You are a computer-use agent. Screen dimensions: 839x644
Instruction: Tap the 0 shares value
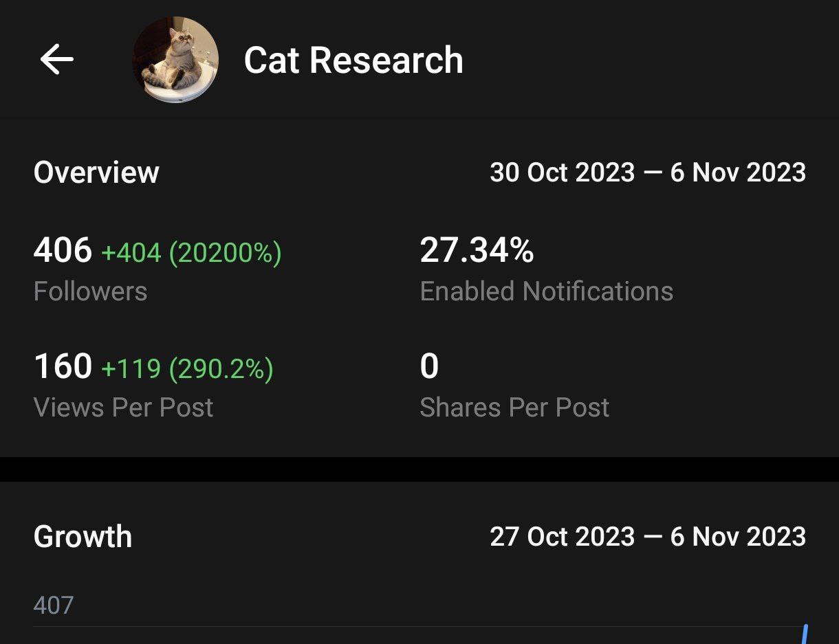pyautogui.click(x=429, y=366)
